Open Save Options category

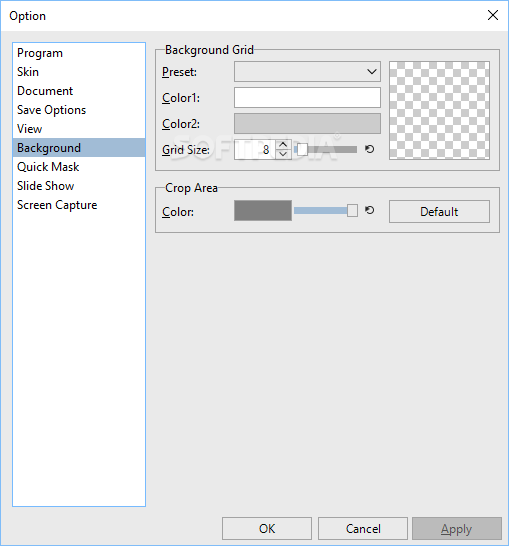point(79,110)
